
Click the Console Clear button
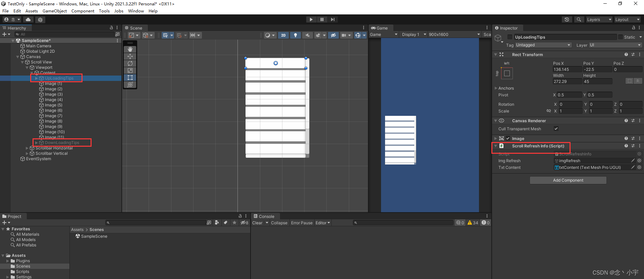pyautogui.click(x=257, y=223)
